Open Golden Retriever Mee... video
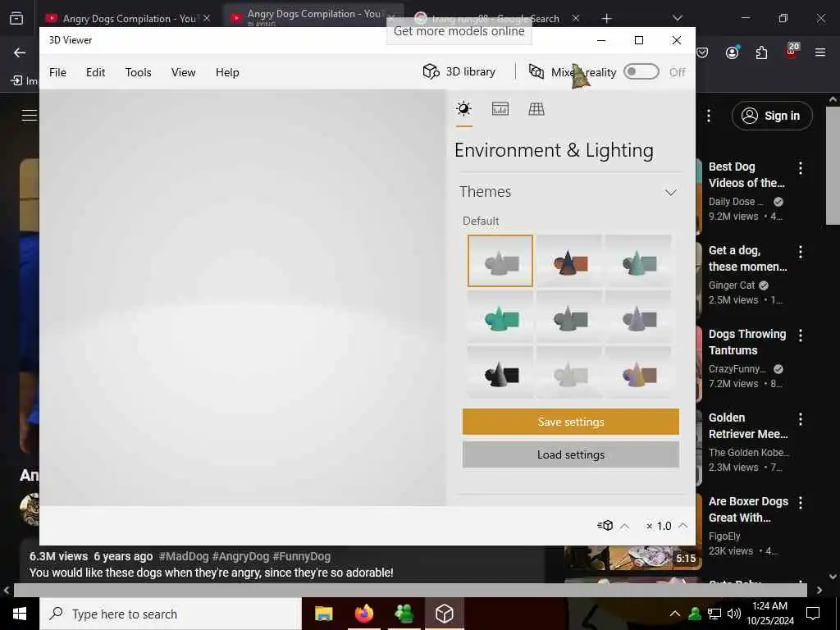This screenshot has height=630, width=840. (x=748, y=426)
